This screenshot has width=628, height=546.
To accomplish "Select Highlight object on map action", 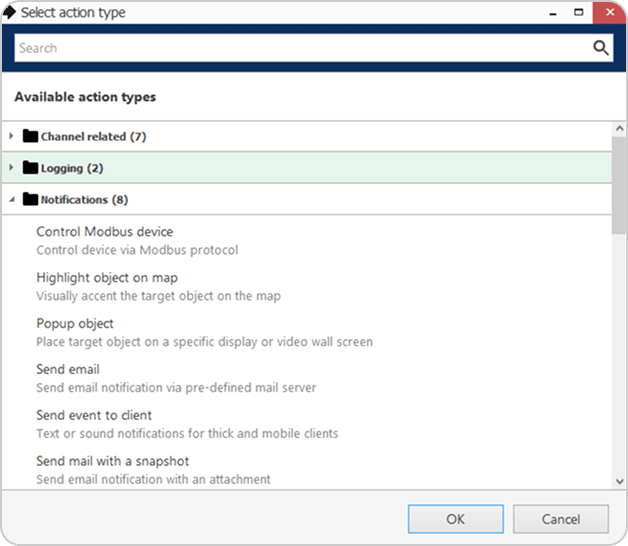I will click(107, 278).
